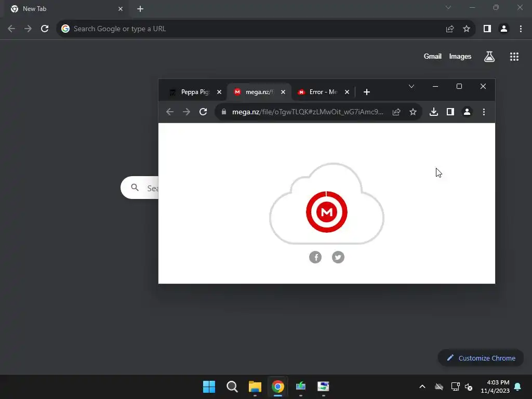Bookmark star in background window toolbar

pyautogui.click(x=467, y=29)
